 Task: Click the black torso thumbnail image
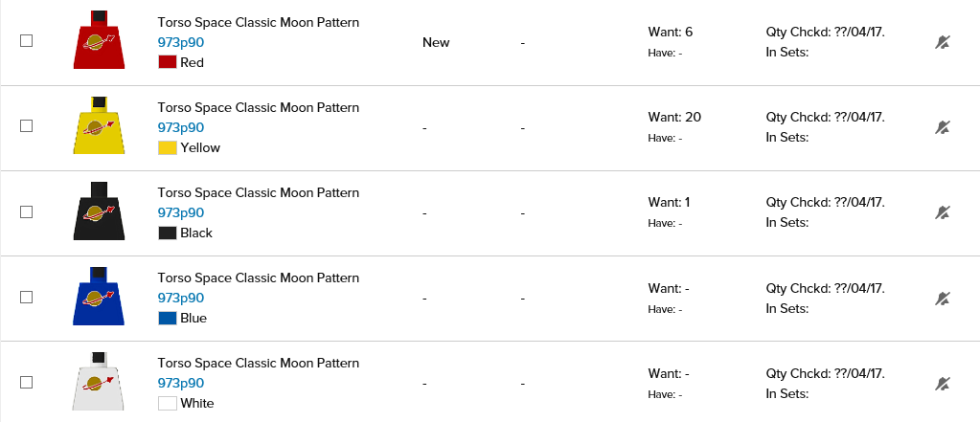pyautogui.click(x=99, y=211)
